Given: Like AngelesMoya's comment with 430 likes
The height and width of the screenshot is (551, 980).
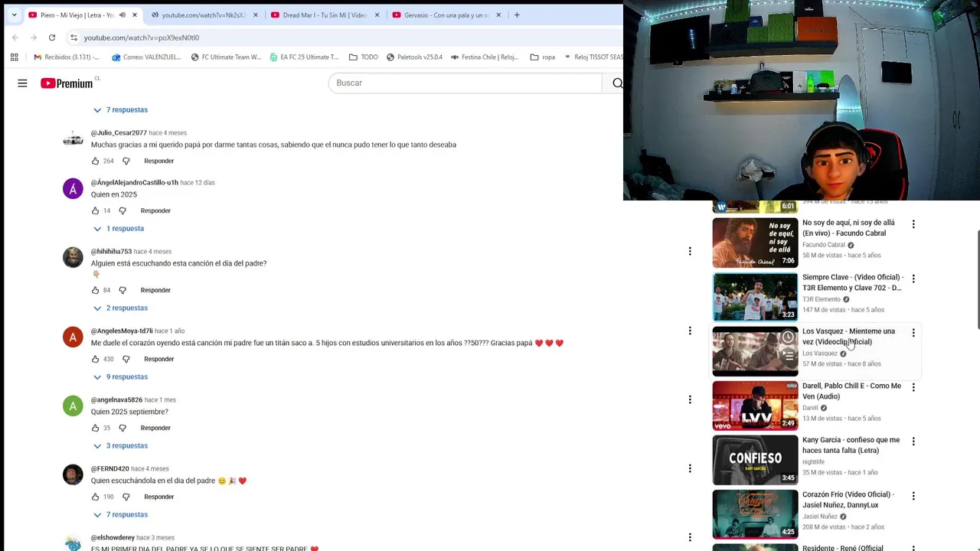Looking at the screenshot, I should click(95, 359).
